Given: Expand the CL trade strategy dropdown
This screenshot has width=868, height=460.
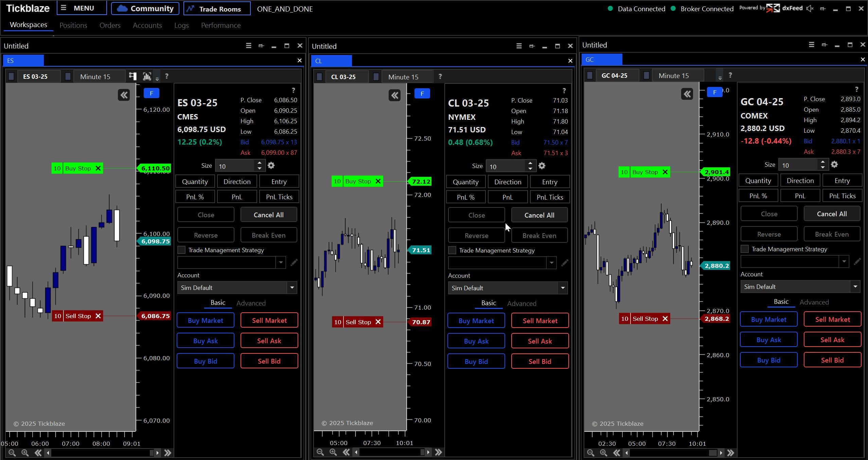Looking at the screenshot, I should [x=551, y=263].
